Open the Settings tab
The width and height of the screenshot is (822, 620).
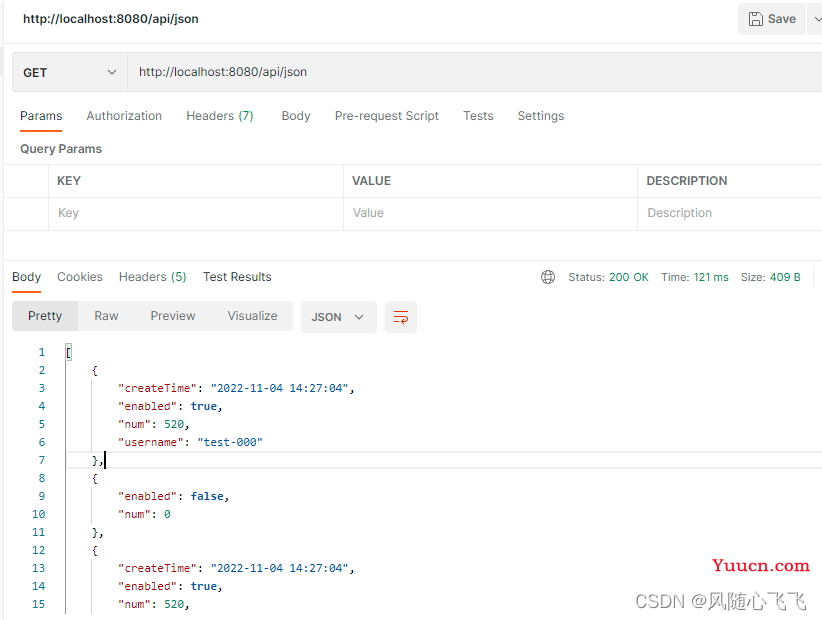(540, 116)
